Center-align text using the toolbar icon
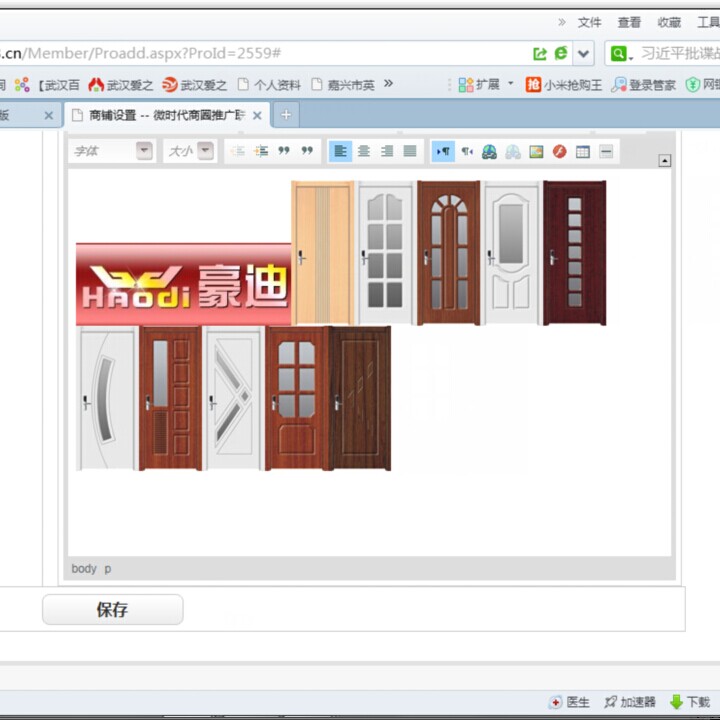Viewport: 720px width, 720px height. (x=364, y=151)
